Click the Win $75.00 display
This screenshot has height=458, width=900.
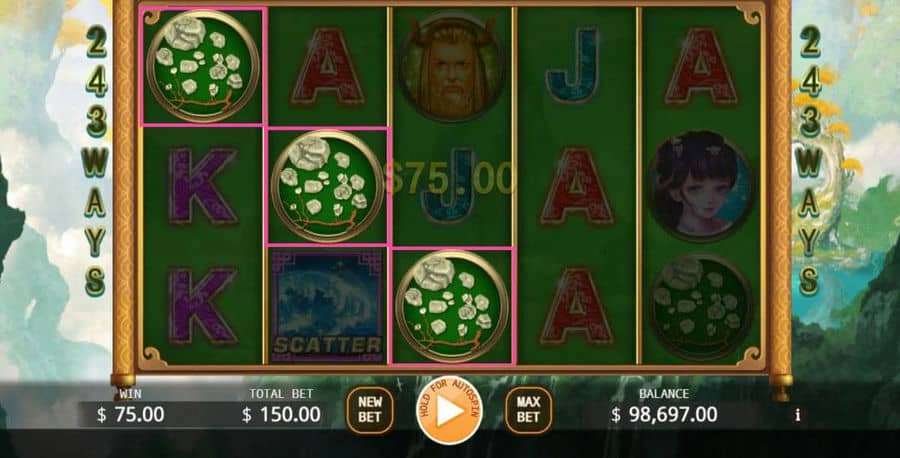click(131, 407)
